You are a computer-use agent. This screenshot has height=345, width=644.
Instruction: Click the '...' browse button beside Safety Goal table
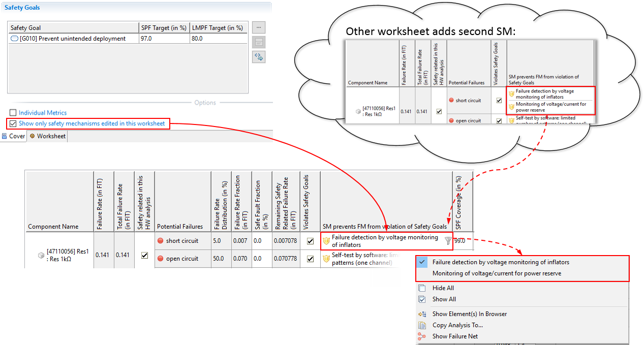pyautogui.click(x=259, y=27)
